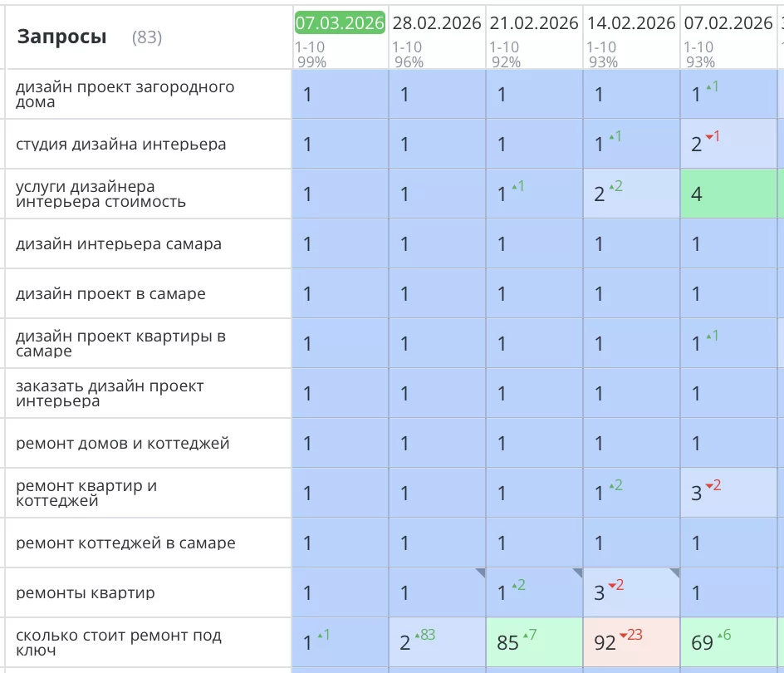
Task: Select the green cell with position 4
Action: (x=731, y=194)
